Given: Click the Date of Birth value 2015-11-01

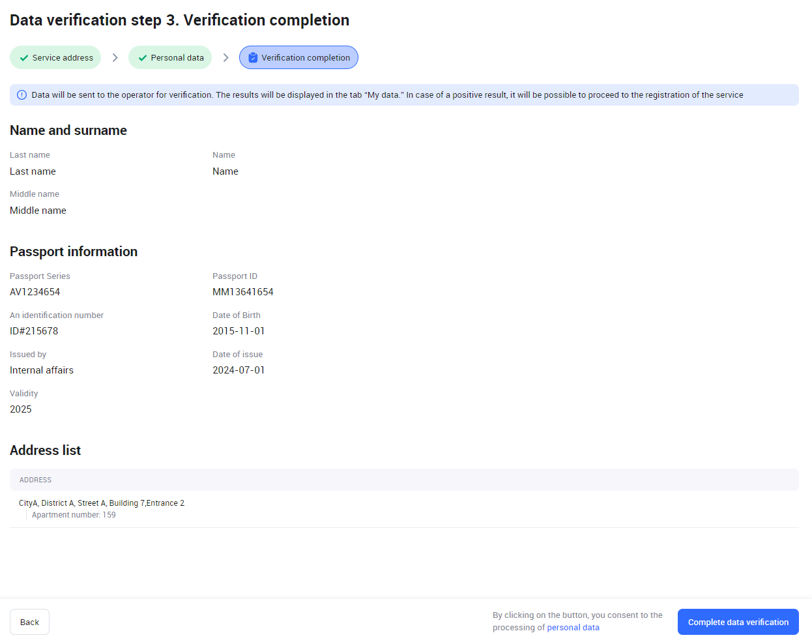Looking at the screenshot, I should [239, 331].
